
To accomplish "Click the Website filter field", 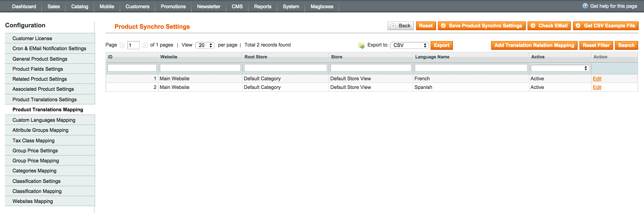I will [x=200, y=68].
